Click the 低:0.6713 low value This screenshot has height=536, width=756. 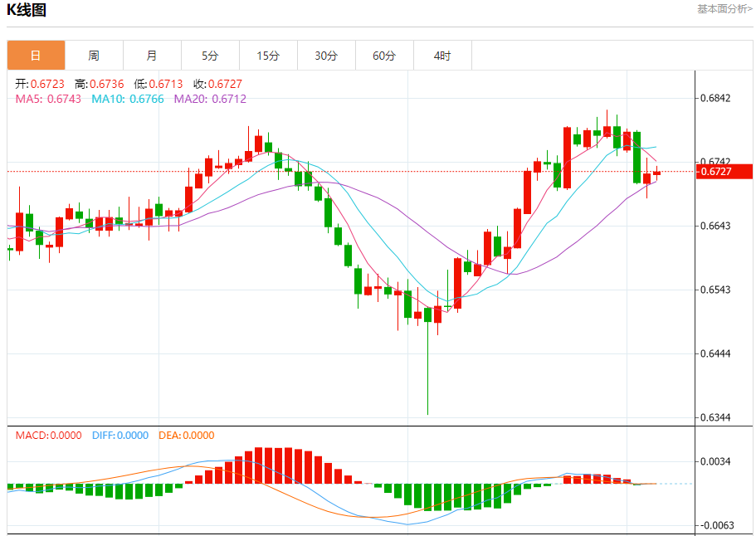(x=159, y=84)
